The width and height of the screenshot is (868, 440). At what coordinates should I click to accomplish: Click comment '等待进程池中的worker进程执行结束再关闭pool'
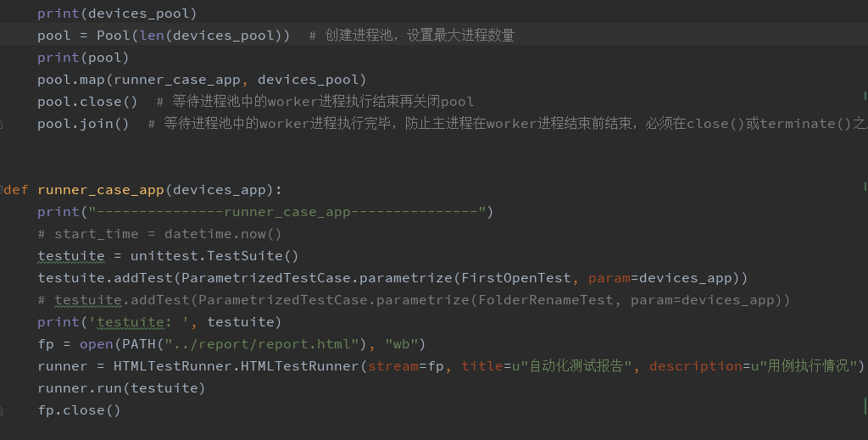click(x=323, y=102)
